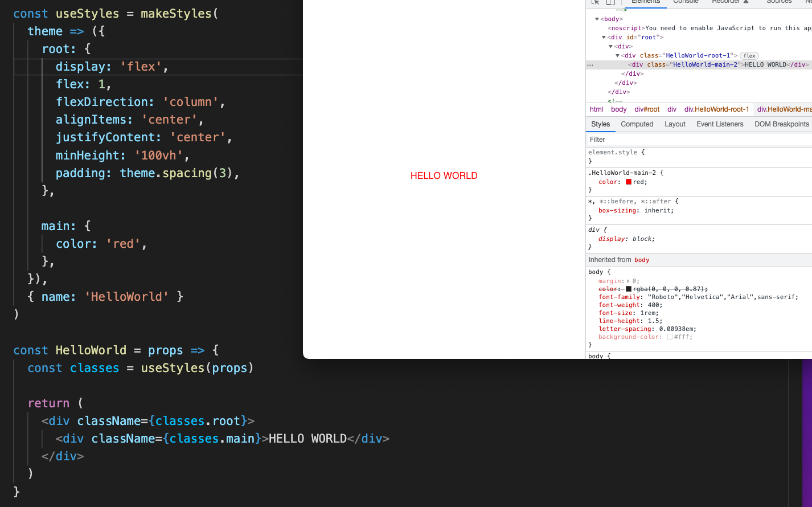Select body in the DOM breadcrumb
This screenshot has width=812, height=507.
tap(618, 109)
